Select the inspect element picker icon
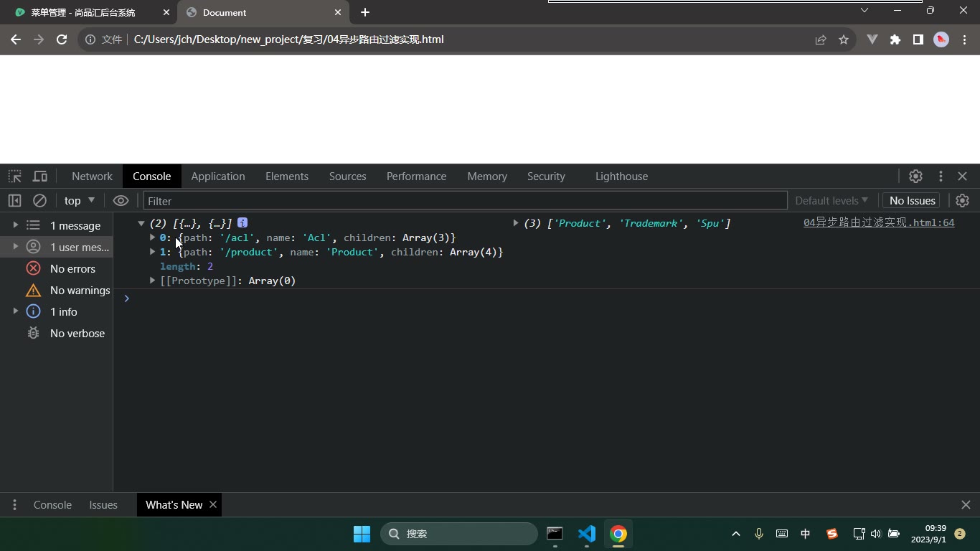This screenshot has height=551, width=980. [14, 176]
